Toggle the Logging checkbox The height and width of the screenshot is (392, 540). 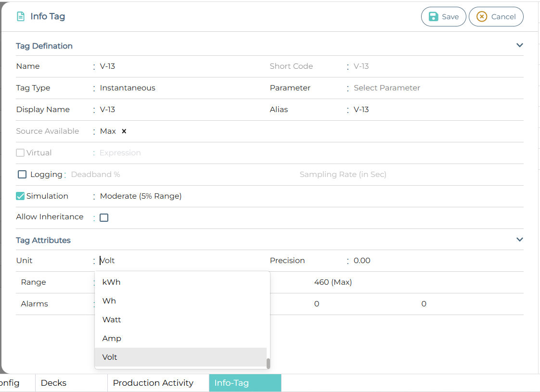pyautogui.click(x=22, y=175)
